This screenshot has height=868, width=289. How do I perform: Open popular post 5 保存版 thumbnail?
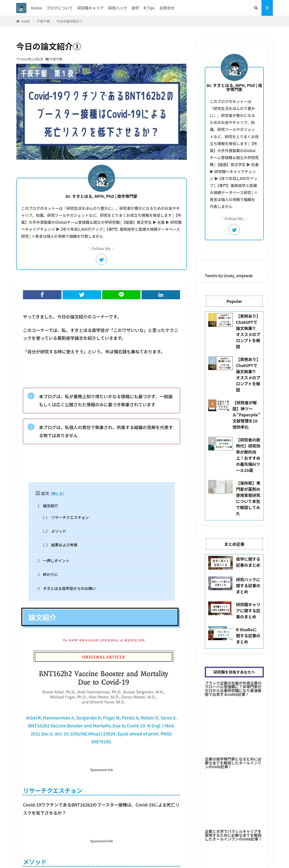click(220, 487)
